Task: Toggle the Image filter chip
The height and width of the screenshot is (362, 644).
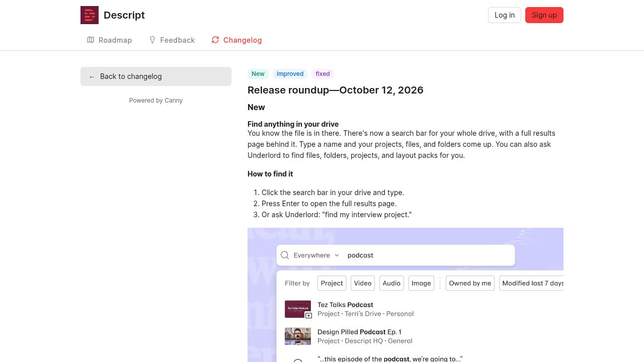Action: (421, 283)
